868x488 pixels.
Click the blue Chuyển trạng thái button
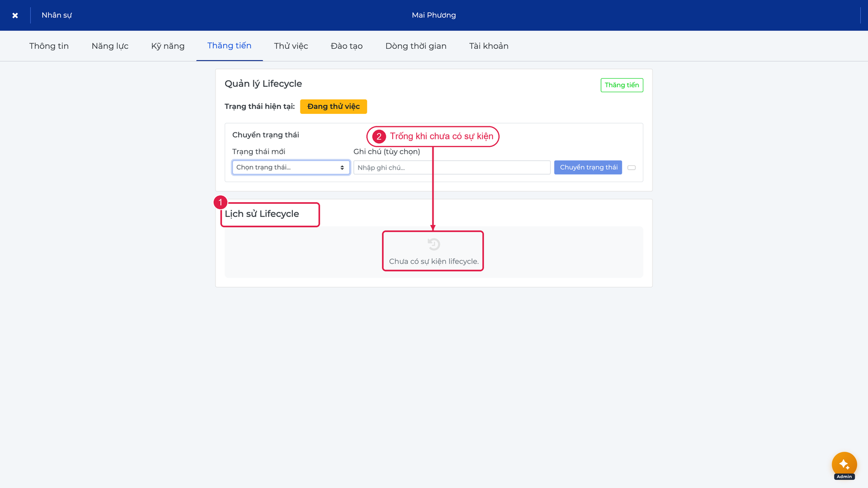pos(588,168)
